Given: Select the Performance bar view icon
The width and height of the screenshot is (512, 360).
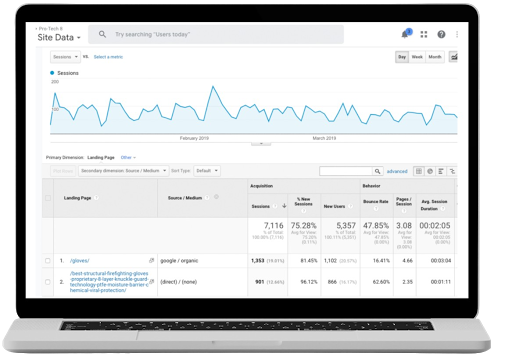Looking at the screenshot, I should pos(441,171).
